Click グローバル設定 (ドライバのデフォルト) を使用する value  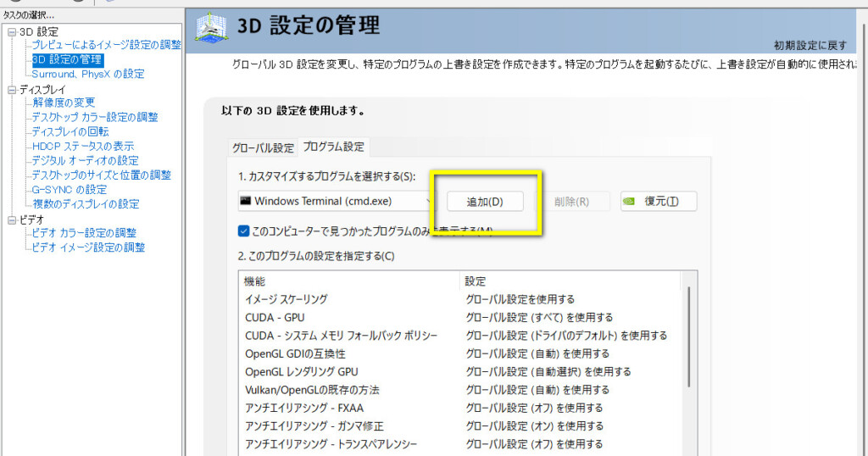point(566,336)
